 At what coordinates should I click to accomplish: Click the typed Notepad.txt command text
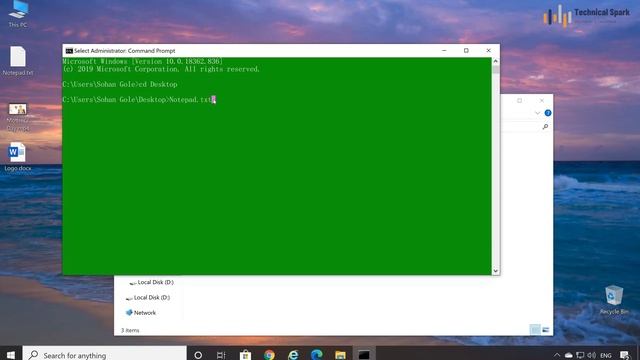tap(190, 100)
